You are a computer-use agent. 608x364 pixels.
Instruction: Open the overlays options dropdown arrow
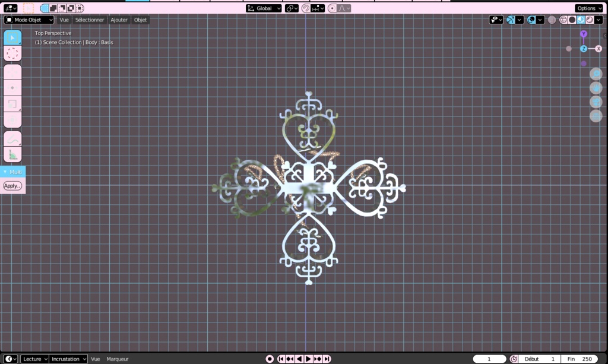[x=540, y=20]
